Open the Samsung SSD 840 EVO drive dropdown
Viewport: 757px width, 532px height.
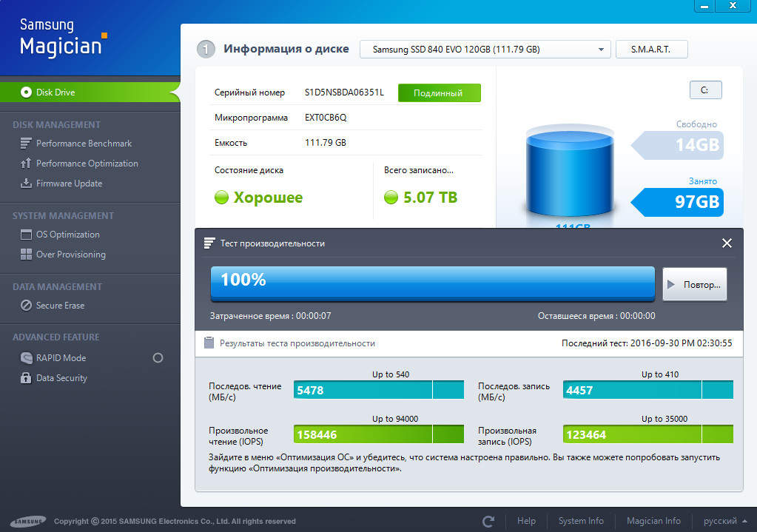tap(485, 50)
